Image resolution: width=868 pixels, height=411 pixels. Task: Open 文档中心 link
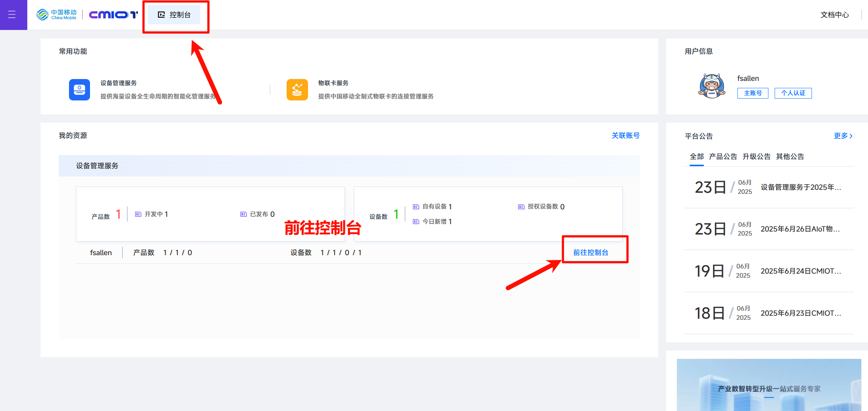tap(834, 15)
